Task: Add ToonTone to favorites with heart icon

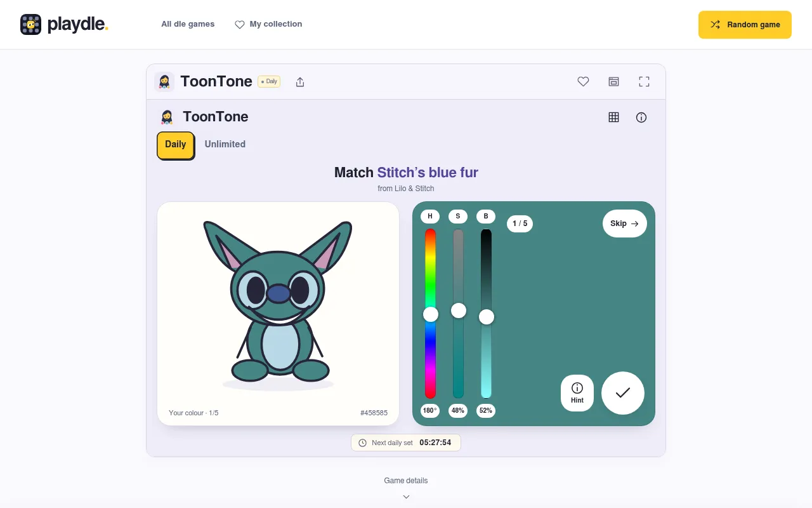Action: pos(583,81)
